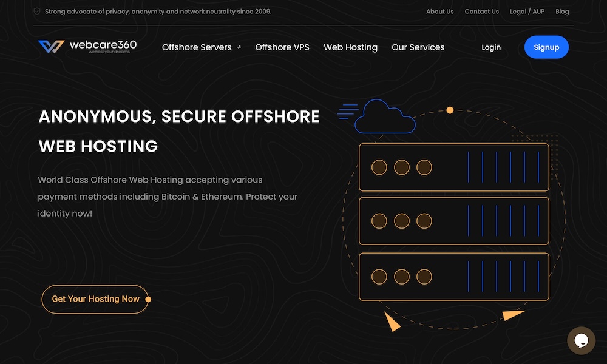Click the blue cloud illustration

(385, 117)
